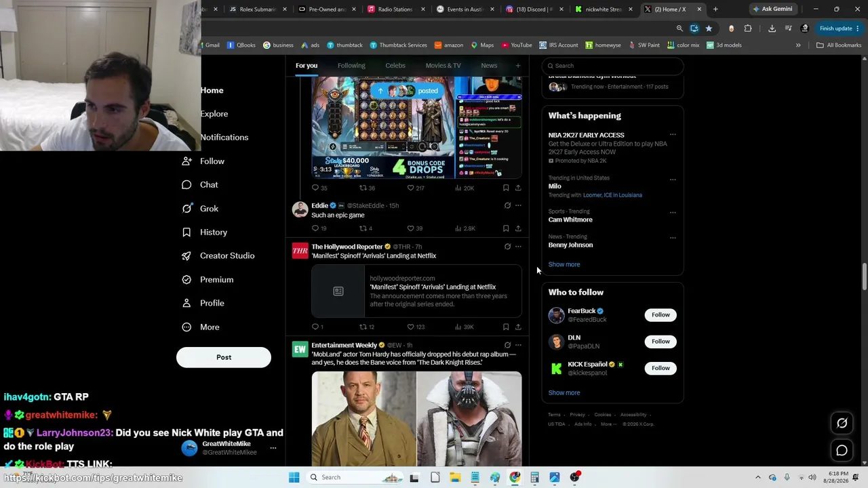Follow DLN
Screen dimensions: 868x488
tap(660, 342)
